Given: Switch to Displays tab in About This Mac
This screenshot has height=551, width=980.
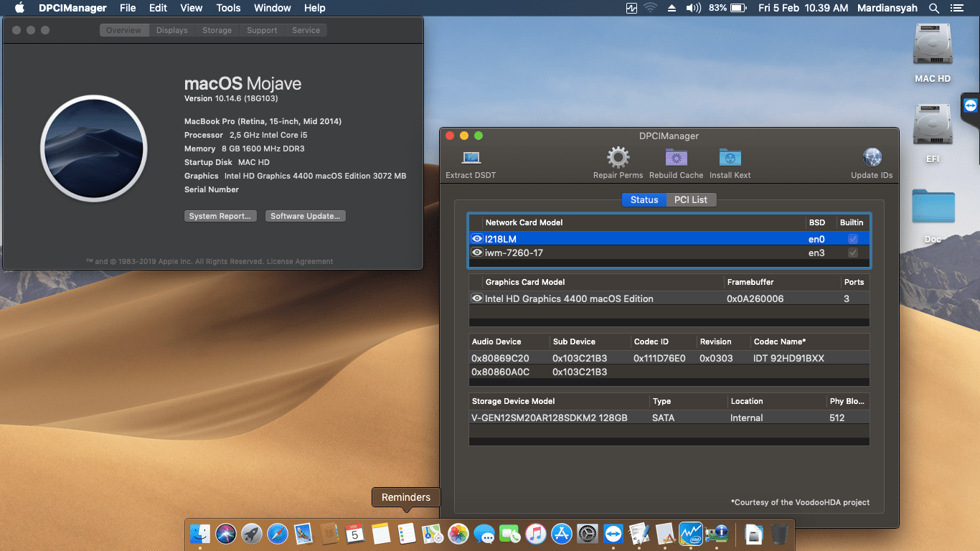Looking at the screenshot, I should [x=172, y=30].
